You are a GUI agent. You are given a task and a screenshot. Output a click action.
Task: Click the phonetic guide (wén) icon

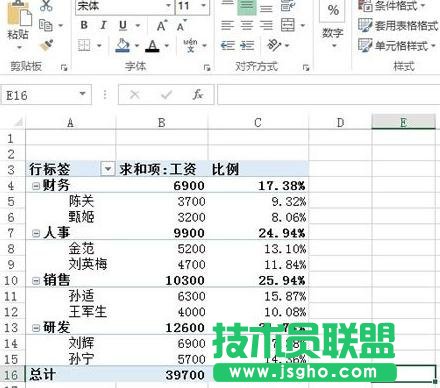tap(190, 45)
